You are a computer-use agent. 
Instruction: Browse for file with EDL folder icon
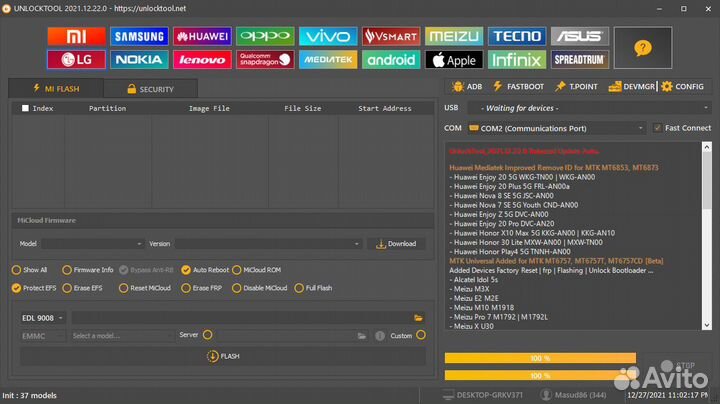coord(419,317)
